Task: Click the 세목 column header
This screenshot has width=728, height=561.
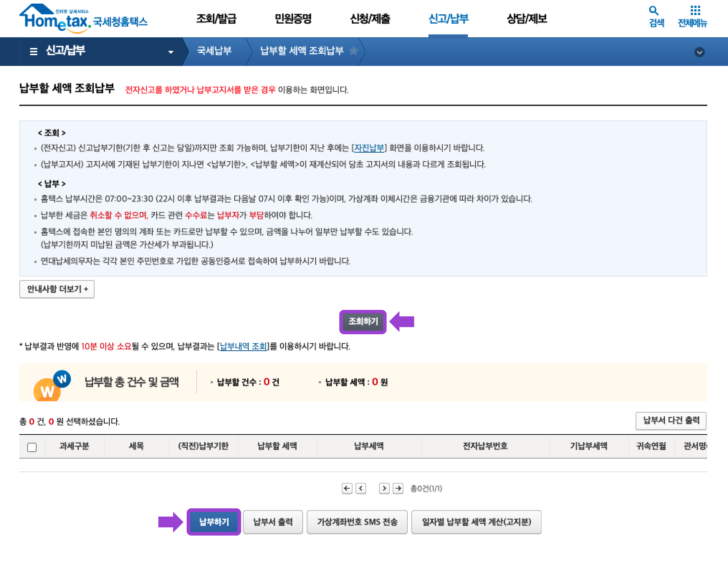Action: [x=136, y=446]
